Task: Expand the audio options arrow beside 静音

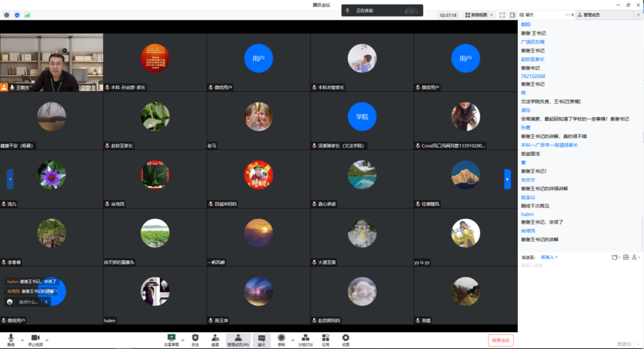Action: 22,340
